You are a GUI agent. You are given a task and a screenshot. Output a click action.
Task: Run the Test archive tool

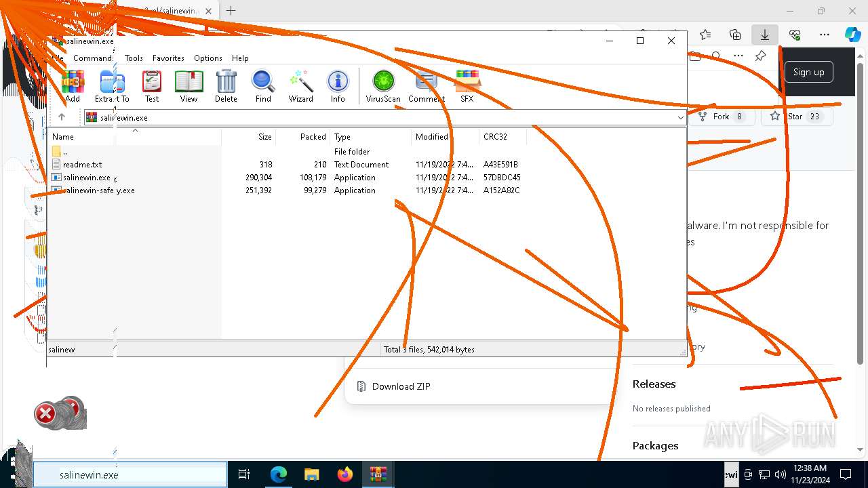[152, 86]
